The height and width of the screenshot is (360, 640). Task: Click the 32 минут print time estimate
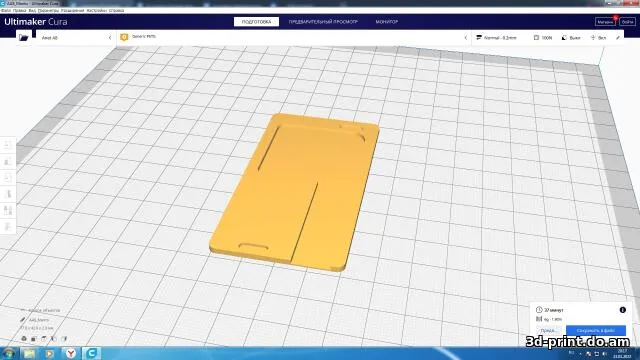553,310
